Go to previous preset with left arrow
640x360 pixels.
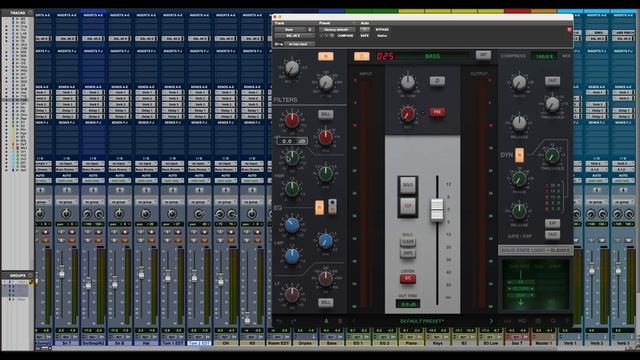click(x=354, y=321)
